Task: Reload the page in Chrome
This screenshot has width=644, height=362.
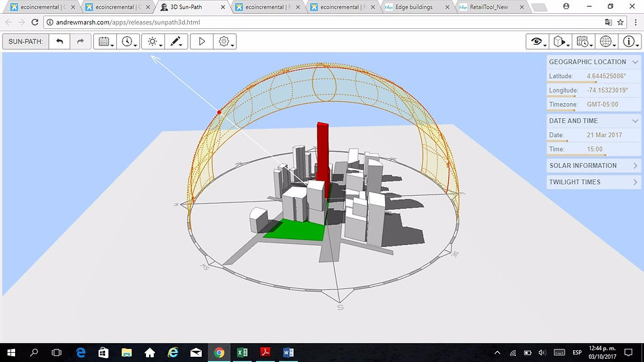Action: (x=35, y=22)
